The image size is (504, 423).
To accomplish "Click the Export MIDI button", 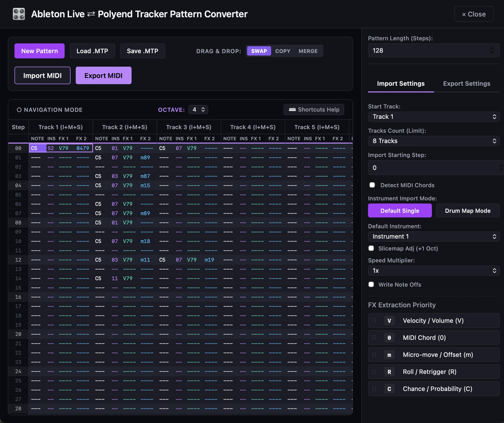I will pyautogui.click(x=103, y=75).
